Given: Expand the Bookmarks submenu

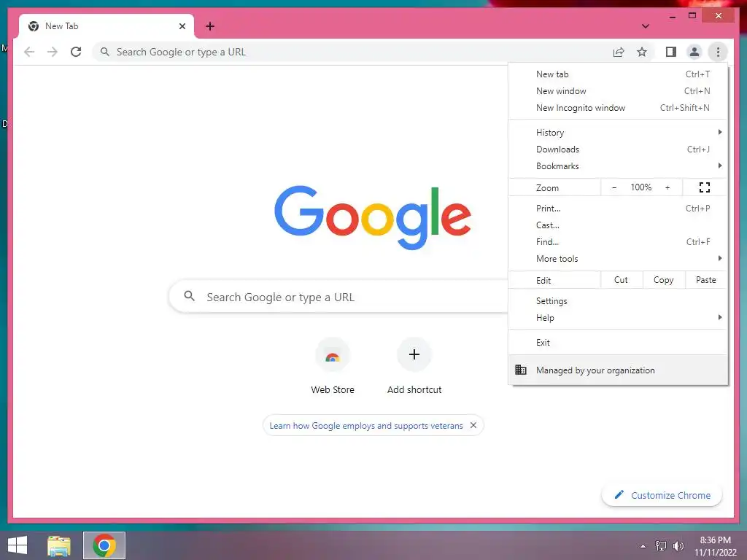Looking at the screenshot, I should coord(618,166).
